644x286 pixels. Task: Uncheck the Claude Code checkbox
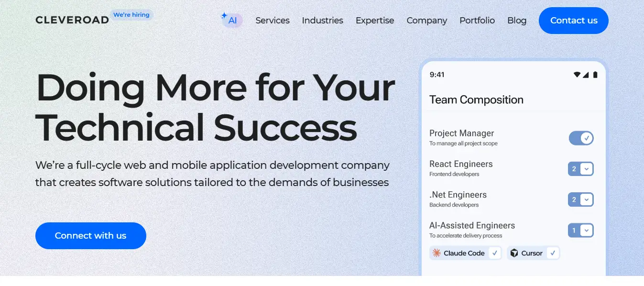[495, 253]
